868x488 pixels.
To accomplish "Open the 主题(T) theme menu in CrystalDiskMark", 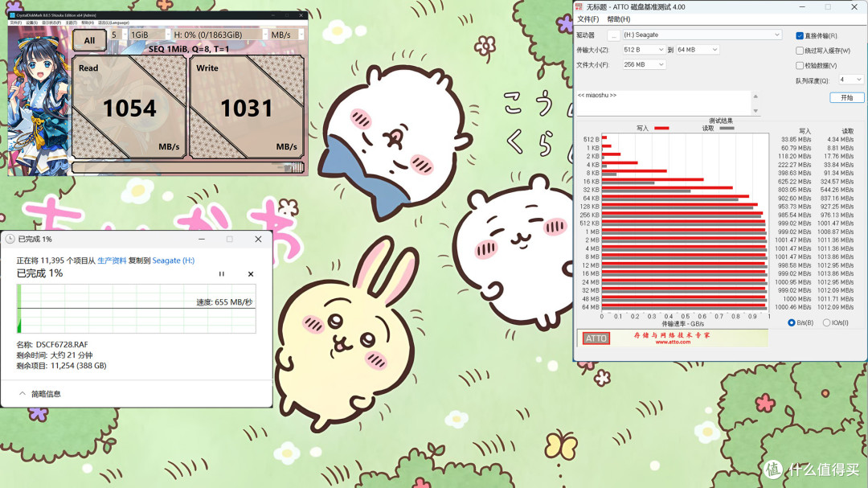I will click(x=72, y=23).
